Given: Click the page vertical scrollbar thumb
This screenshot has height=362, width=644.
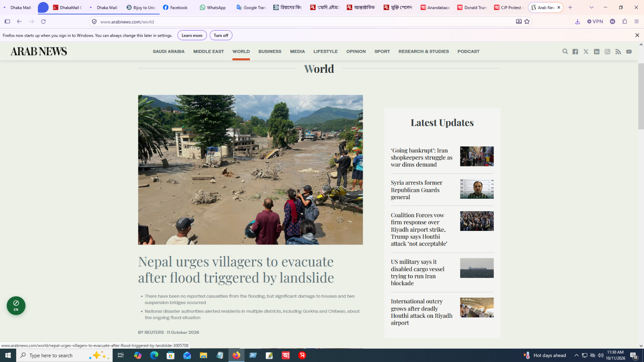Looking at the screenshot, I should [x=641, y=97].
